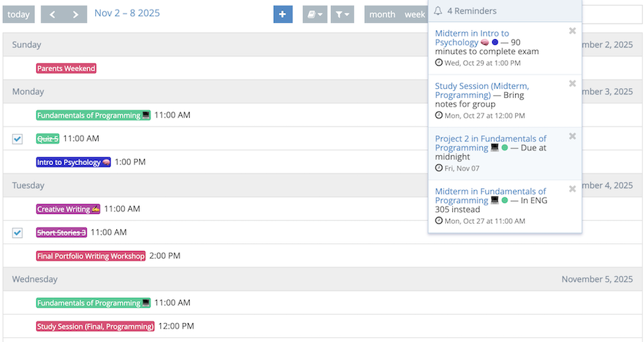Click the reminders bell icon

tap(438, 11)
